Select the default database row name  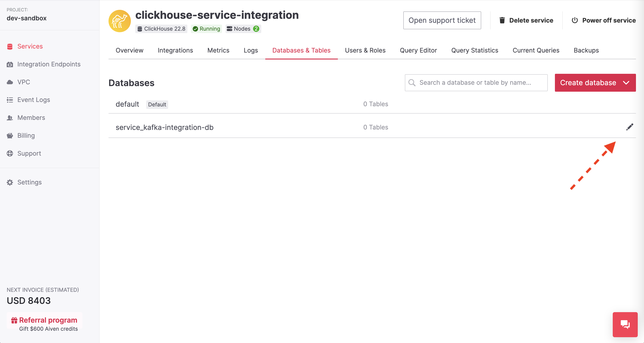point(127,104)
